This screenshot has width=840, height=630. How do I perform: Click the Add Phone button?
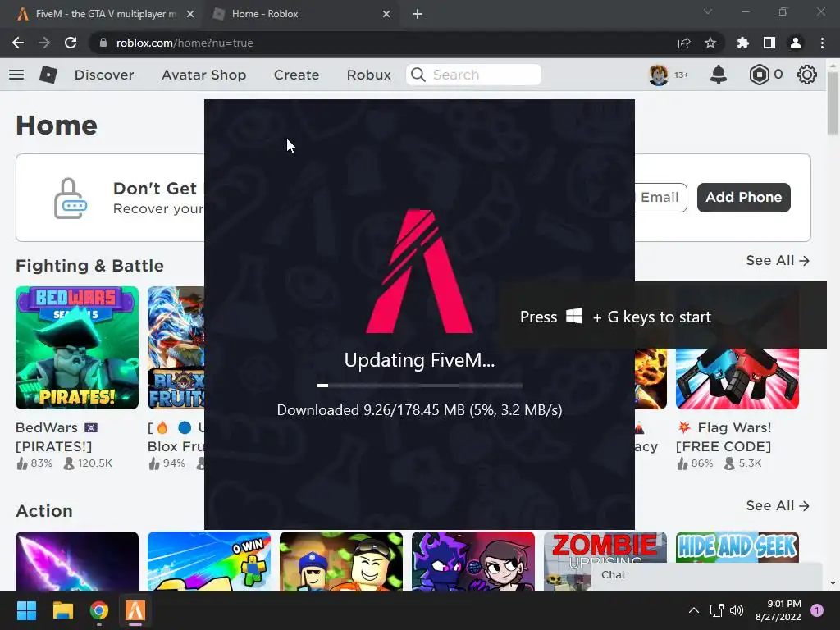(x=743, y=197)
